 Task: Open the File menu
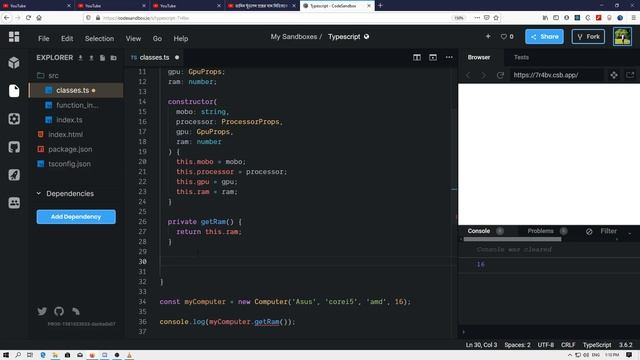coord(44,39)
